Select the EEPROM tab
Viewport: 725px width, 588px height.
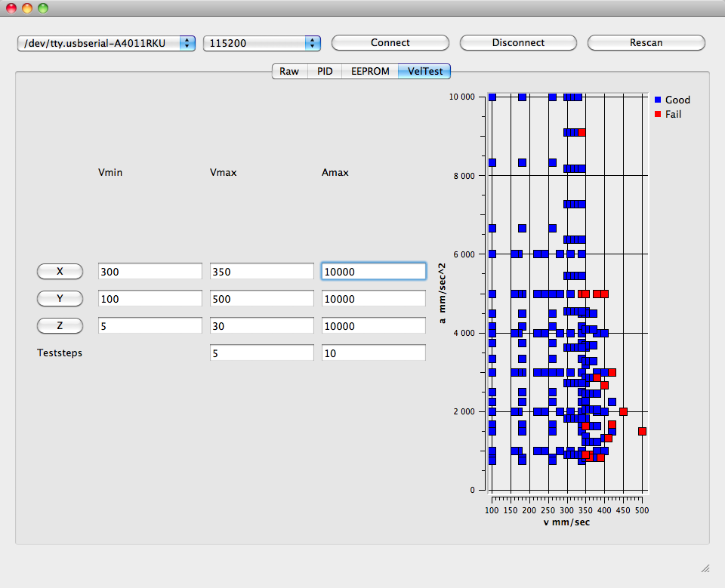click(x=370, y=72)
